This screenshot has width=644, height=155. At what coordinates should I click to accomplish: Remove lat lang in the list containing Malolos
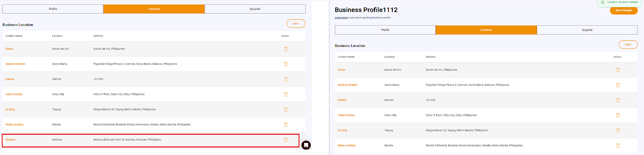[x=286, y=109]
